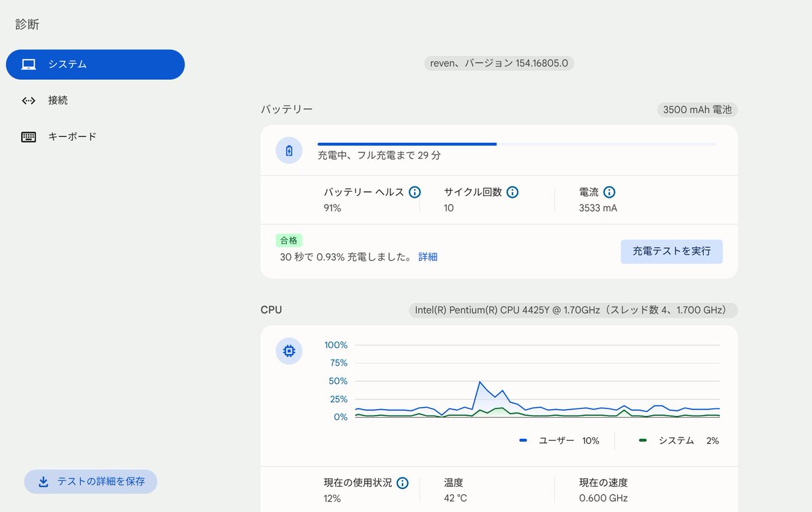The height and width of the screenshot is (512, 812).
Task: Show info for 現在の使用状況
Action: 403,483
